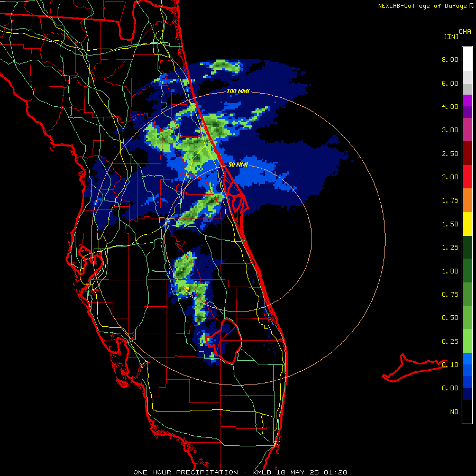Pick the pink legend swatch beside 3.00
Viewport: 476px width, 476px height.
pyautogui.click(x=467, y=130)
